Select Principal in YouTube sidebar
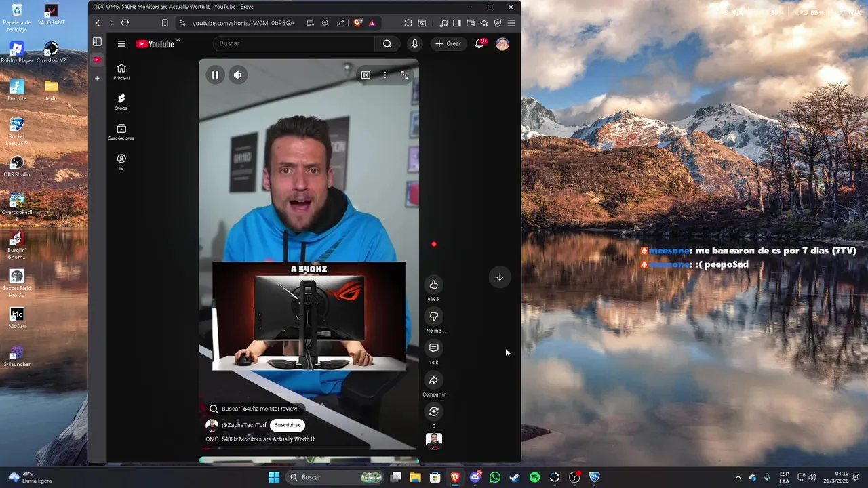 (121, 72)
